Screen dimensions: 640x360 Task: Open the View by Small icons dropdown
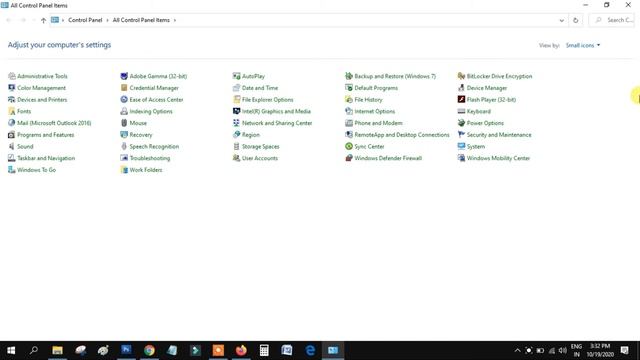[x=583, y=45]
